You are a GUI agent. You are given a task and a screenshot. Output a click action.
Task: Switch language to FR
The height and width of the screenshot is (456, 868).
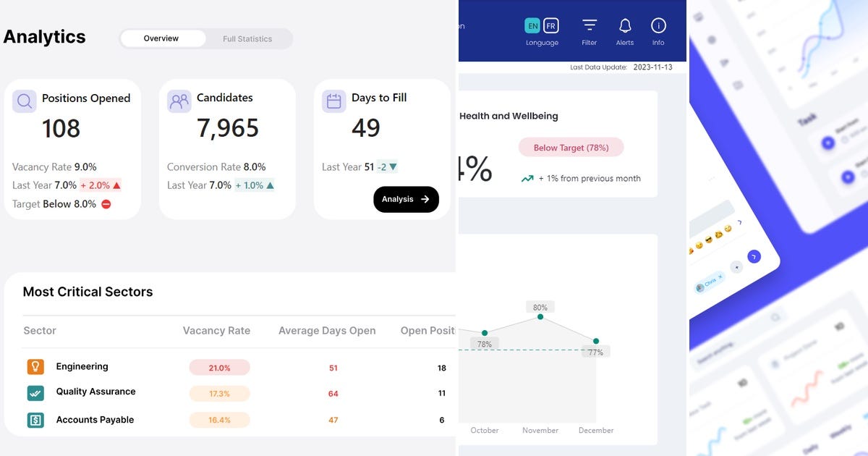pos(550,25)
